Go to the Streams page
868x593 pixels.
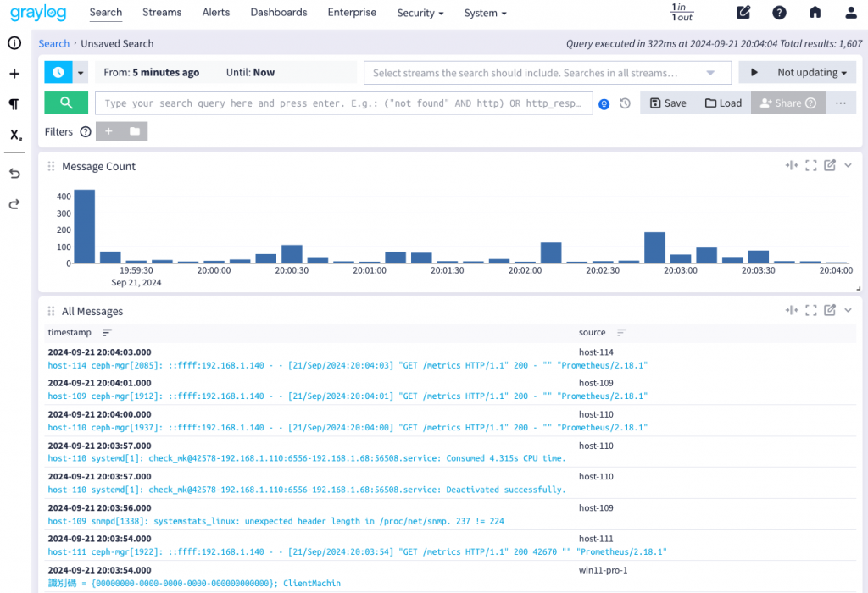(x=162, y=12)
